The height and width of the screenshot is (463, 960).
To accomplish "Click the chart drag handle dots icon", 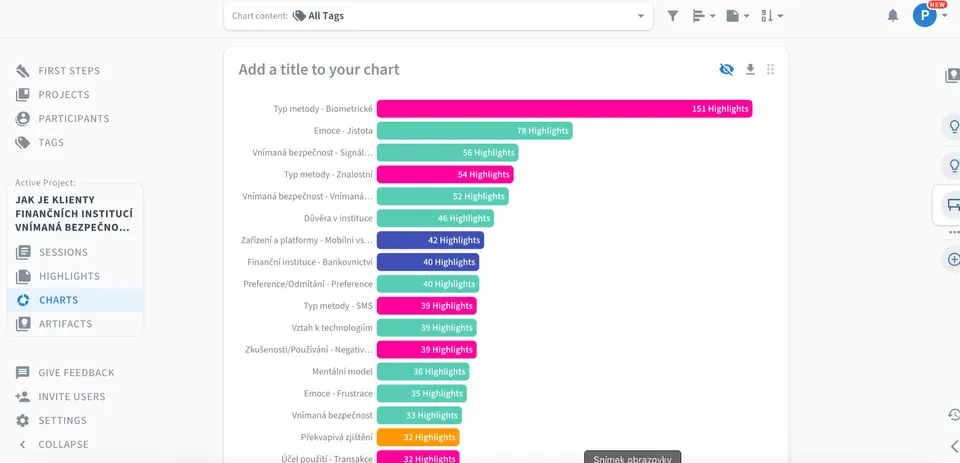I will (770, 69).
